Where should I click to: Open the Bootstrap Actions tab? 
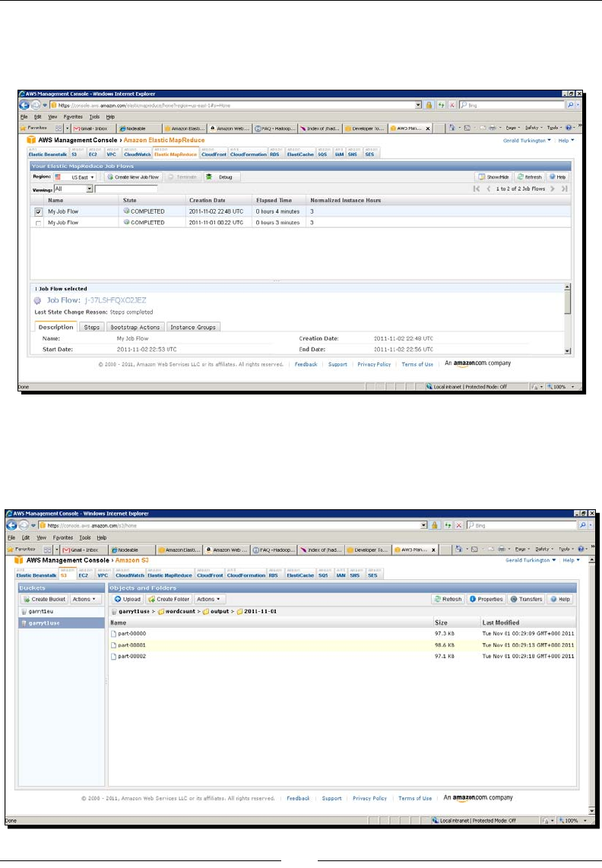pyautogui.click(x=135, y=327)
